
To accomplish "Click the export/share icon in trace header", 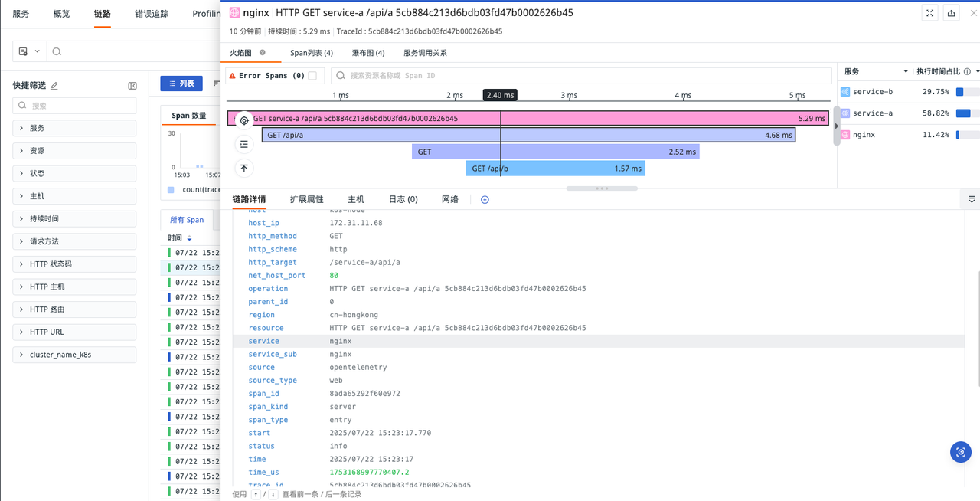I will [x=951, y=13].
